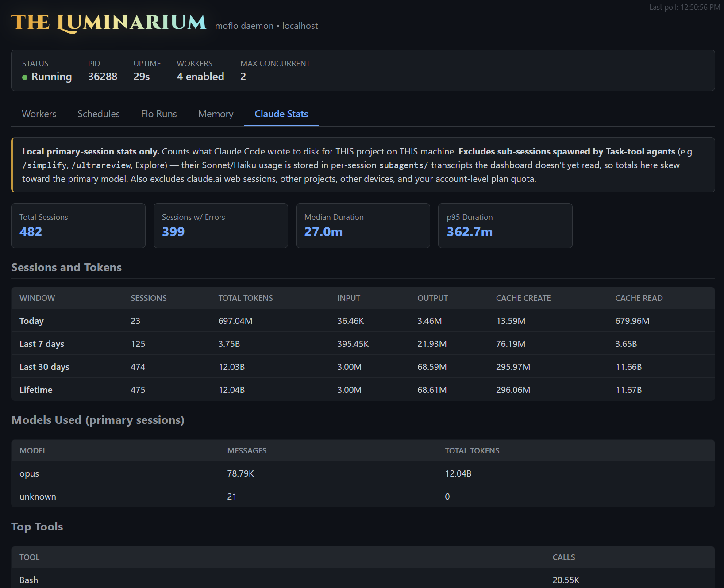Select the Today row label
Image resolution: width=724 pixels, height=588 pixels.
click(x=31, y=321)
